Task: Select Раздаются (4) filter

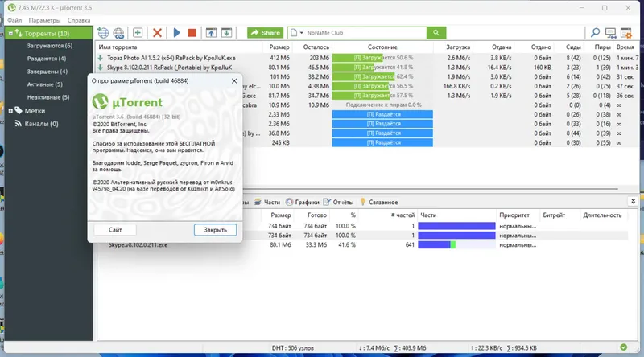Action: coord(47,59)
